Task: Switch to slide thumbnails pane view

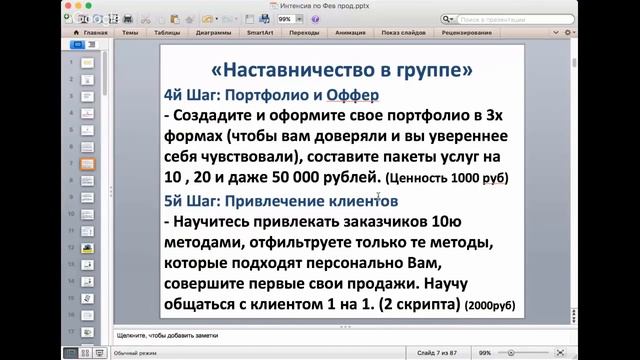Action: click(x=77, y=44)
